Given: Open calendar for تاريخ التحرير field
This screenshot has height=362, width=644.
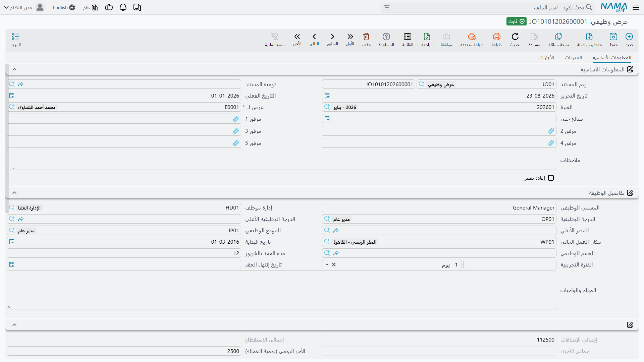Looking at the screenshot, I should click(327, 96).
